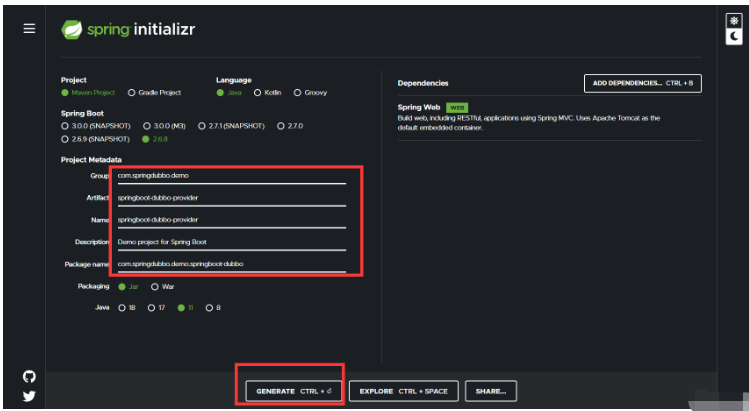Open the GitHub icon link
The width and height of the screenshot is (749, 411).
pos(29,377)
